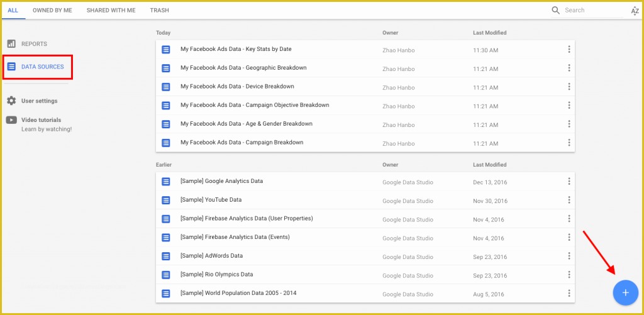Click data source icon for Geographic Breakdown

pos(166,68)
